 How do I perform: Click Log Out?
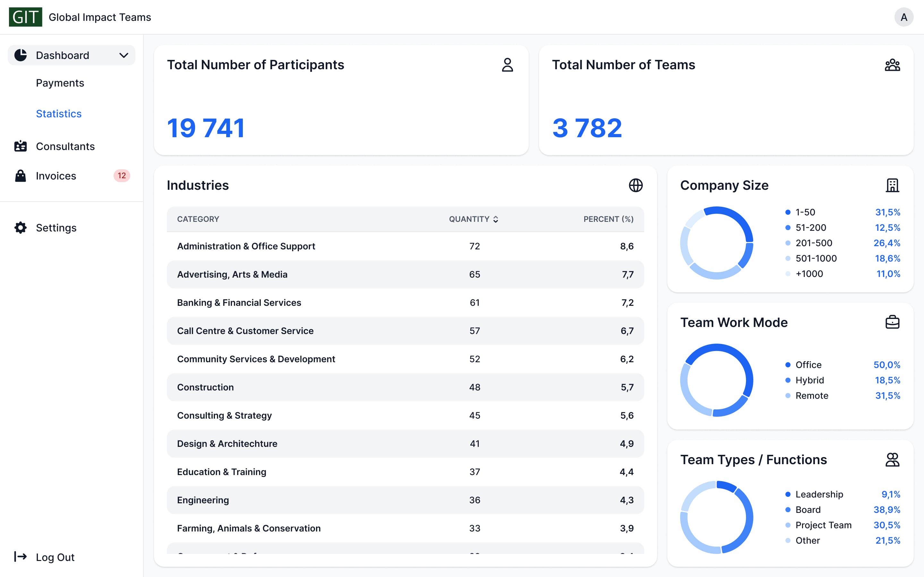click(x=55, y=557)
